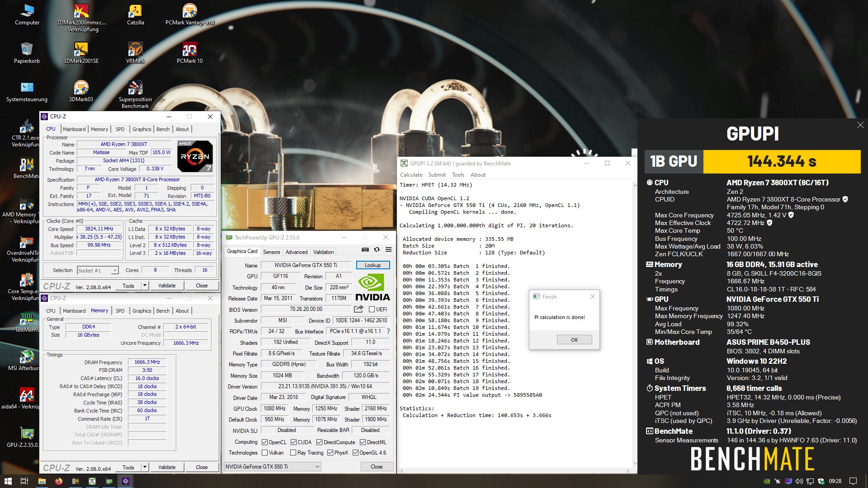Click the GPU Name field in GPU-Z
The width and height of the screenshot is (868, 488).
306,265
